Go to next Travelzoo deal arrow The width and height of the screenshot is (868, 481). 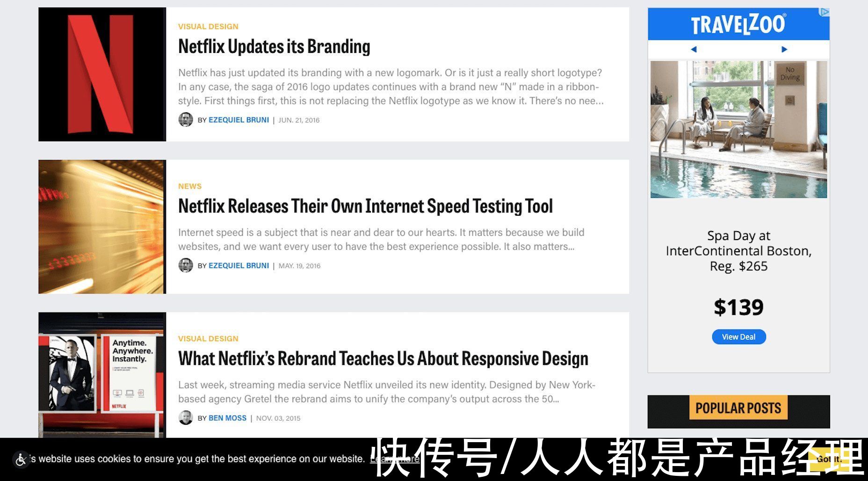point(784,49)
